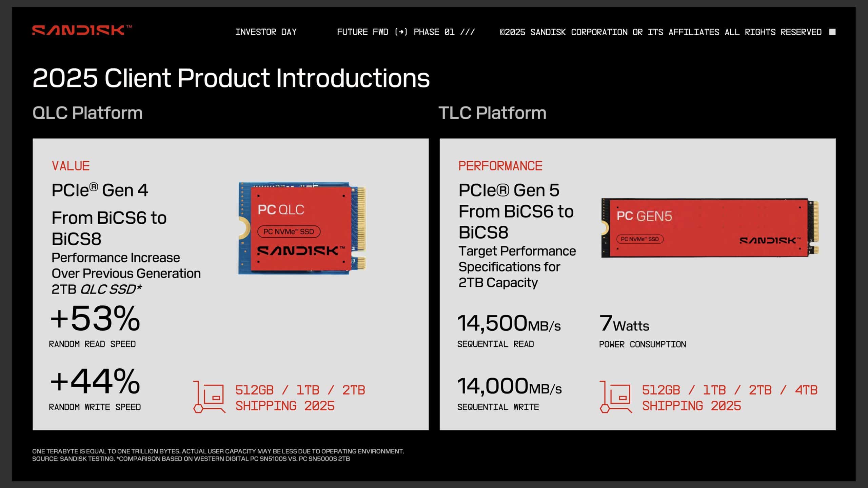
Task: Click "512GB / 1TB / 2TB / 4TB" capacity line
Action: [730, 390]
